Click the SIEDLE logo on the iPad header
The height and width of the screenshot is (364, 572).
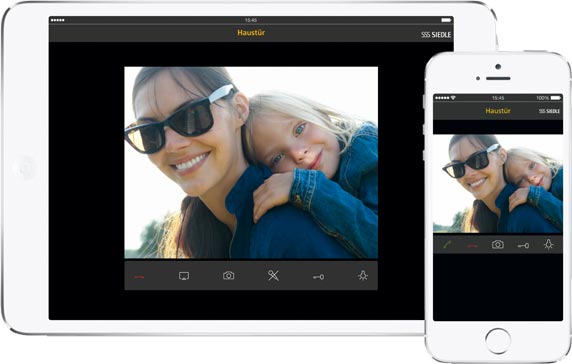click(x=436, y=35)
